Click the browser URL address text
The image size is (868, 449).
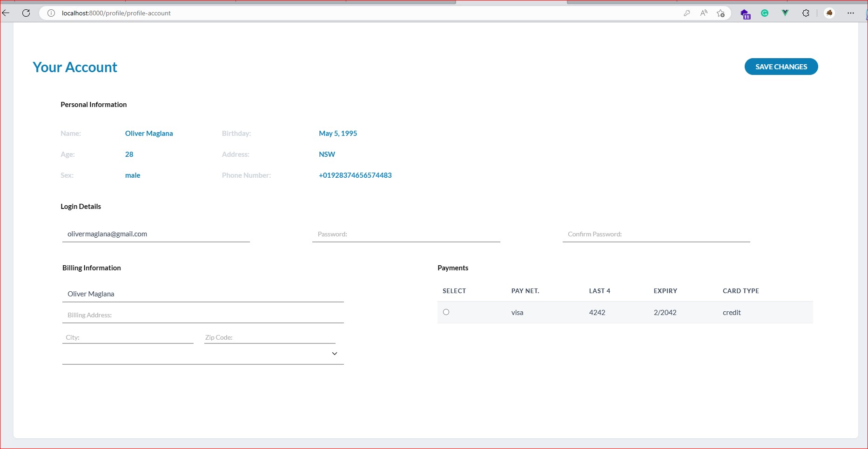[116, 13]
